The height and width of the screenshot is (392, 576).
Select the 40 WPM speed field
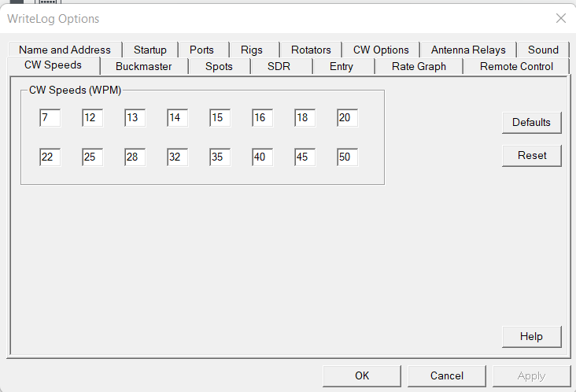pyautogui.click(x=262, y=157)
